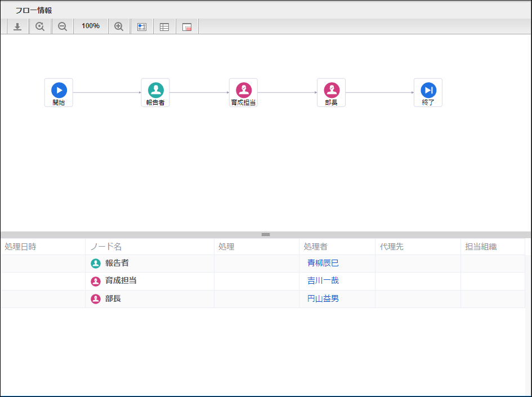Screen dimensions: 532x397
Task: Open the processor link 吉川一哉
Action: pos(323,281)
